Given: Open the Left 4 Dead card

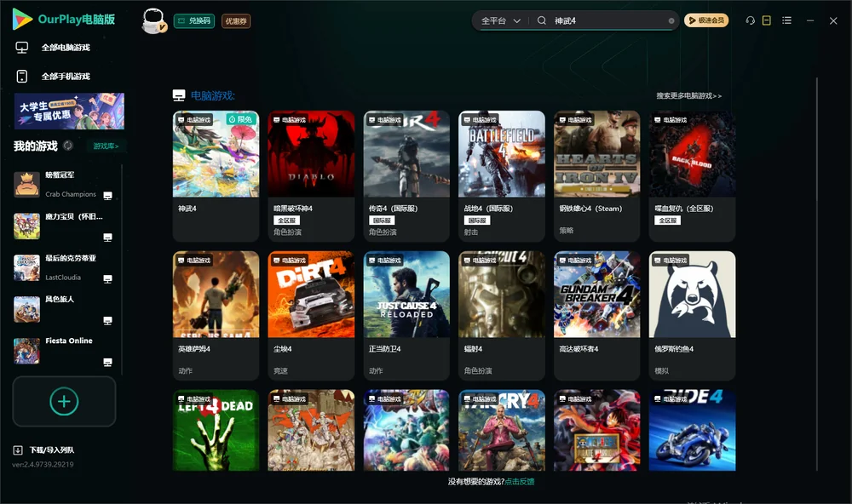Looking at the screenshot, I should [216, 430].
